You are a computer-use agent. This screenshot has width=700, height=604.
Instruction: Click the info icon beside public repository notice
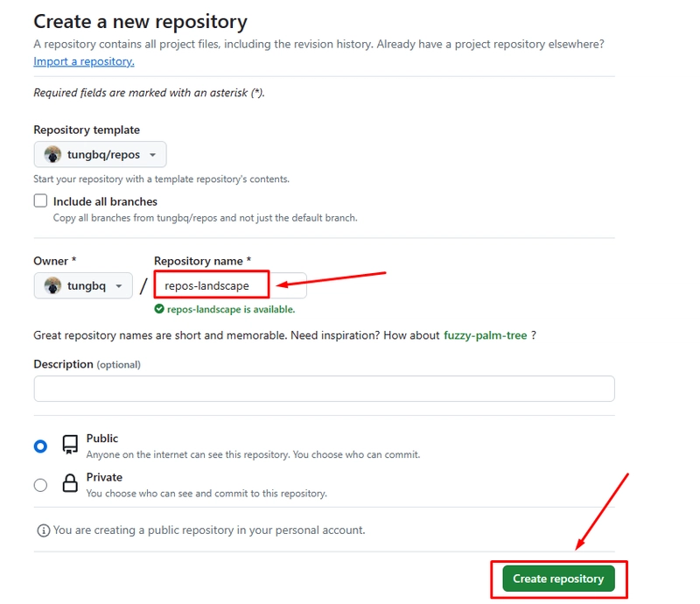pos(43,530)
